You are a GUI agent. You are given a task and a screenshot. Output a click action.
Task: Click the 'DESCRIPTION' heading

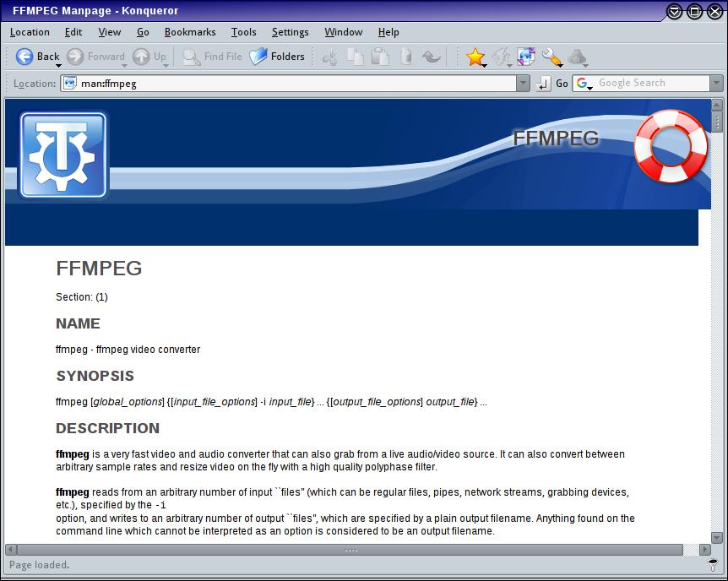[x=108, y=428]
